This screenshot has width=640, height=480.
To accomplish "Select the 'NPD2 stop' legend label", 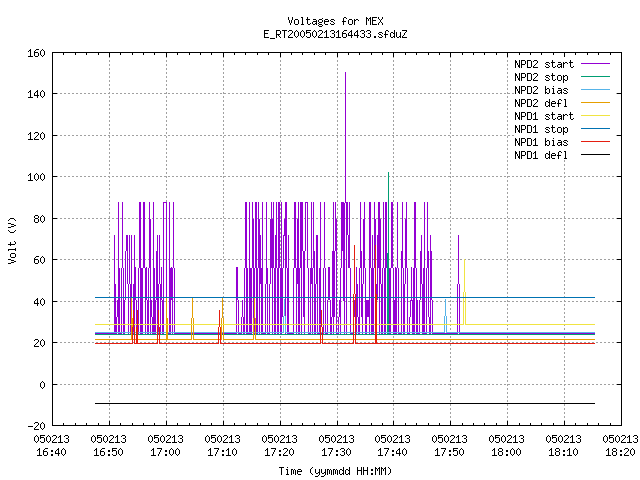I will (541, 77).
